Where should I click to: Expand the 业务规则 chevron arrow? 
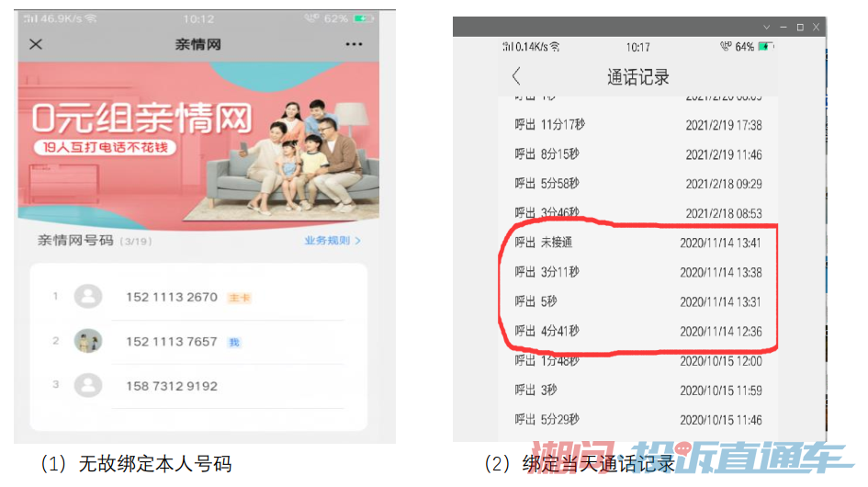pos(357,241)
